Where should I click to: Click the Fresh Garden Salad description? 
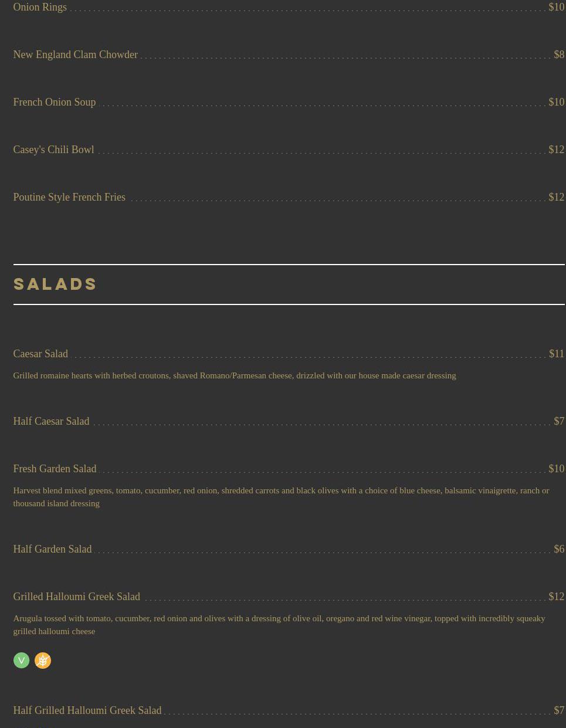(281, 497)
